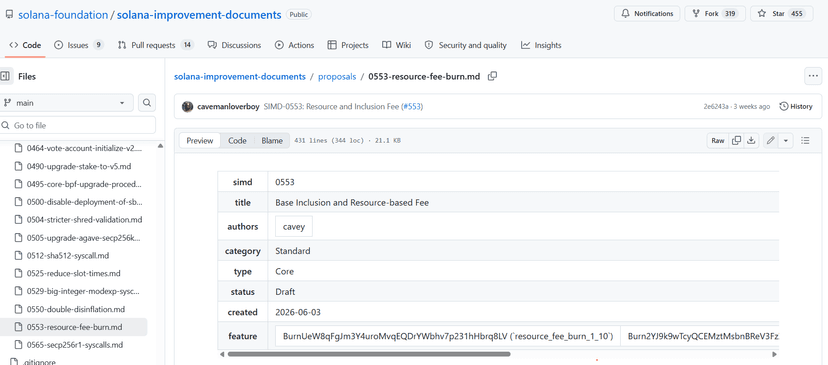Search files with the magnifier icon

(147, 103)
